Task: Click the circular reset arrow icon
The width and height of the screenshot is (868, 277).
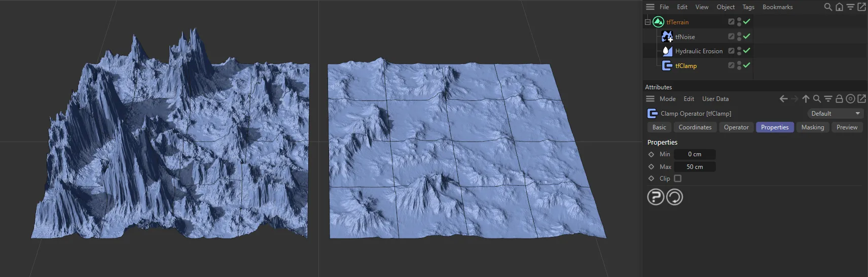Action: (674, 197)
